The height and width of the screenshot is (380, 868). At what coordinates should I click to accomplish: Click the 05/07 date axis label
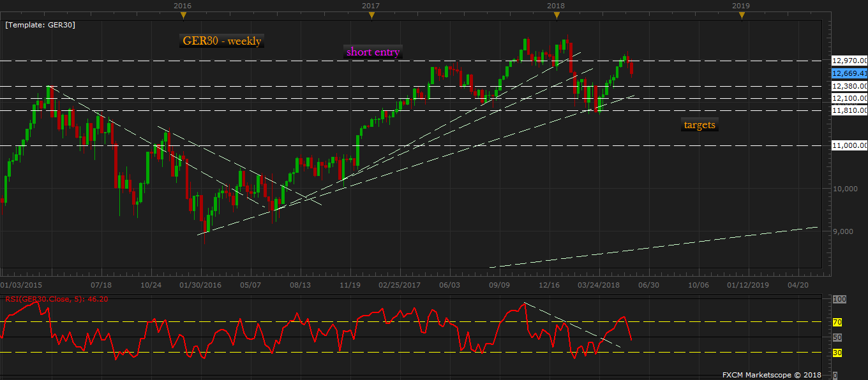[x=250, y=285]
